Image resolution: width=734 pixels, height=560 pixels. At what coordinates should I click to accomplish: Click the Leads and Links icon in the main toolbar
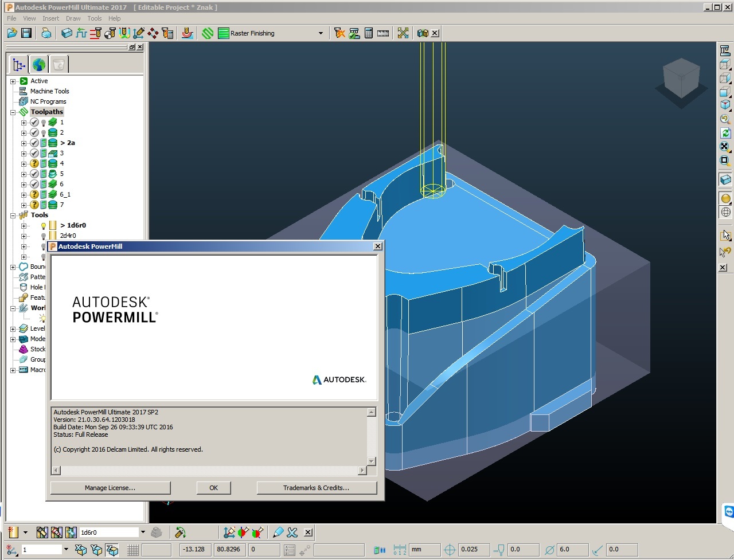(124, 33)
